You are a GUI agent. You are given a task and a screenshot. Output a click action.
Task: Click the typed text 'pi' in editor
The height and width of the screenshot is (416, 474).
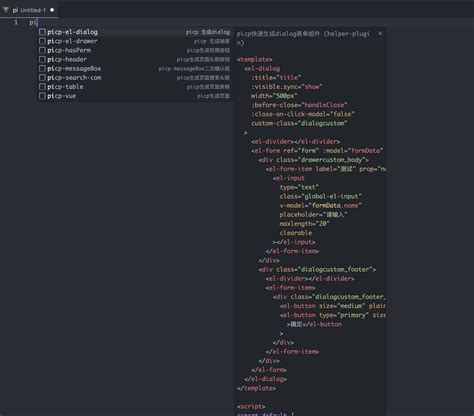33,22
